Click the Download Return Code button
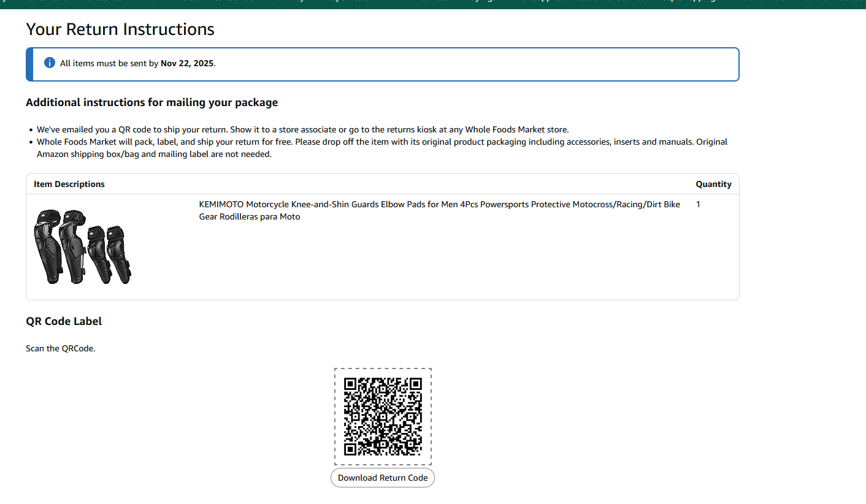This screenshot has height=504, width=866. (383, 478)
